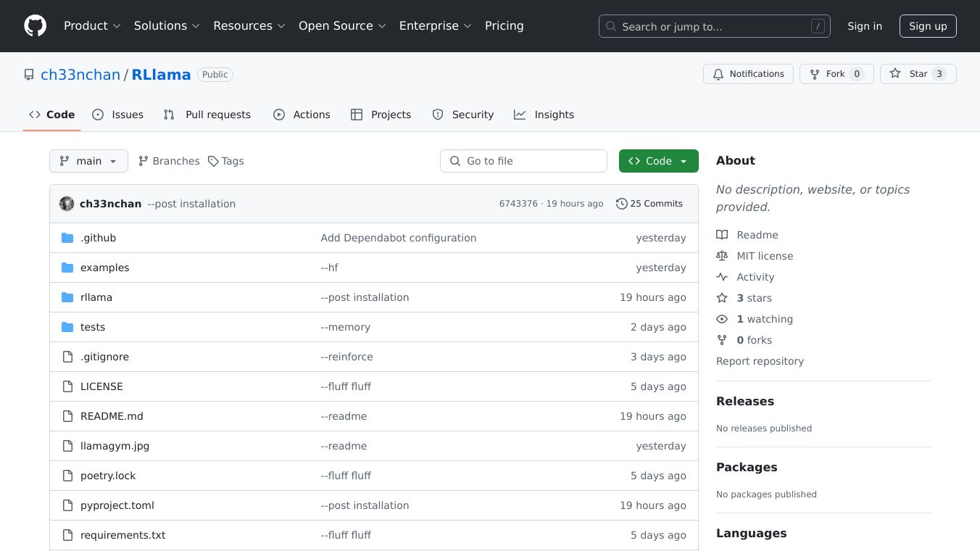This screenshot has height=551, width=980.
Task: Expand the main branch dropdown
Action: coord(88,161)
